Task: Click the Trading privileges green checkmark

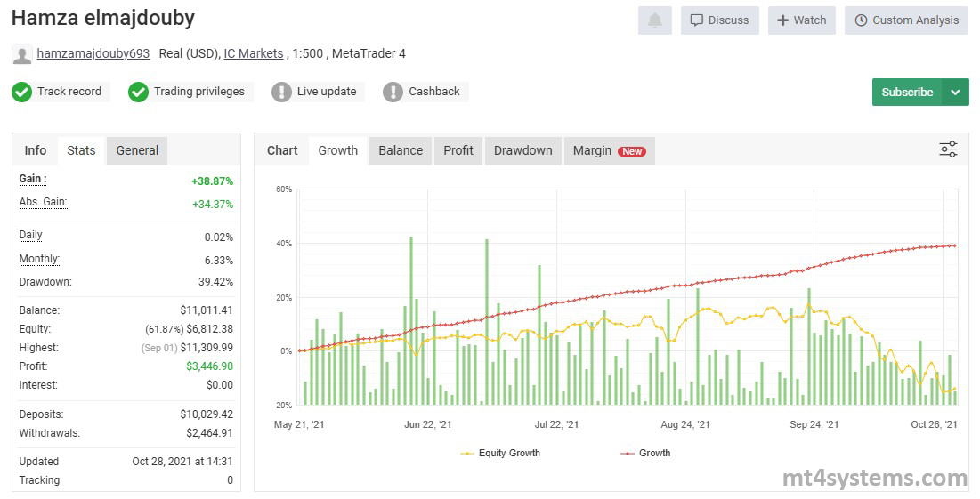Action: point(138,92)
